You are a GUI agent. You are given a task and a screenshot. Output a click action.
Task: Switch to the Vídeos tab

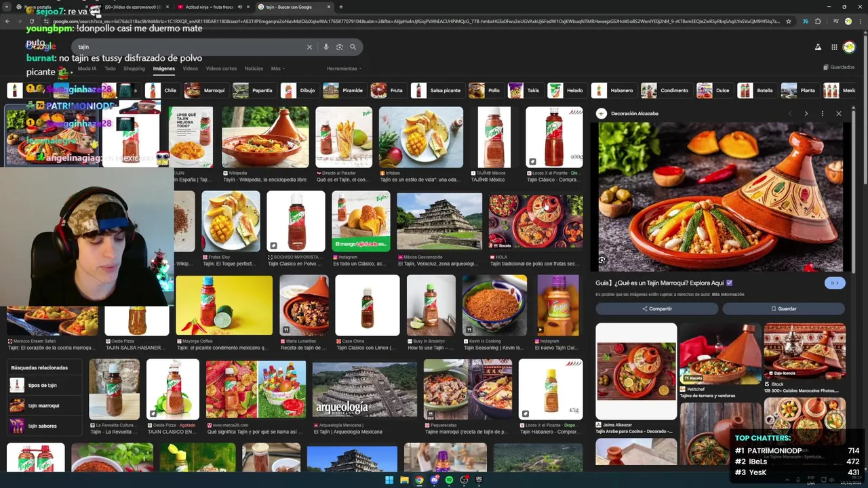click(191, 68)
